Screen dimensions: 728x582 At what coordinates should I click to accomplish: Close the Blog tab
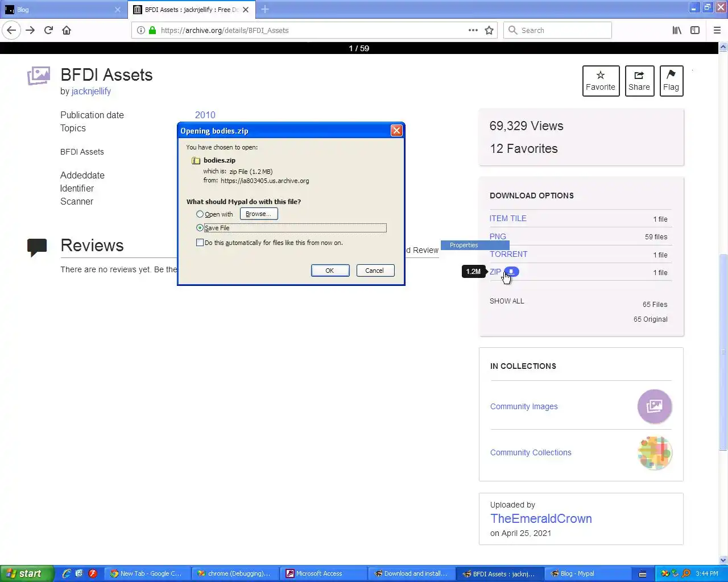click(x=118, y=10)
